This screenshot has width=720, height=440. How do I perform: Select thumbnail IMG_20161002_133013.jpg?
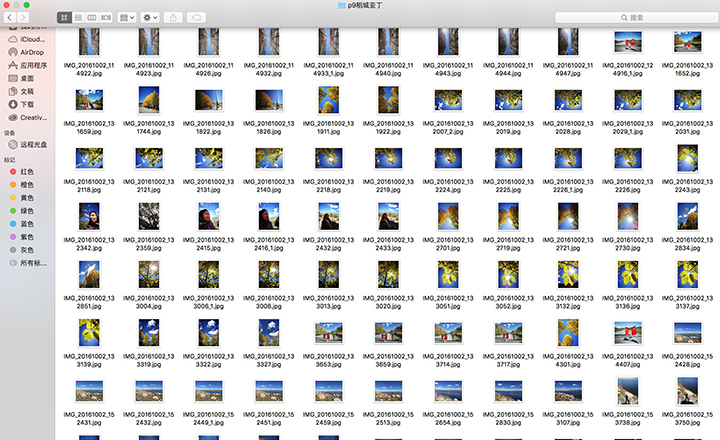(328, 275)
